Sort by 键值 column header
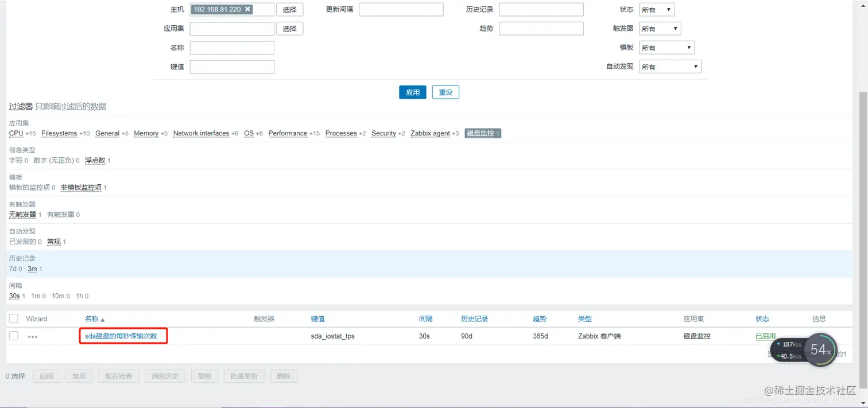868x408 pixels. [318, 319]
